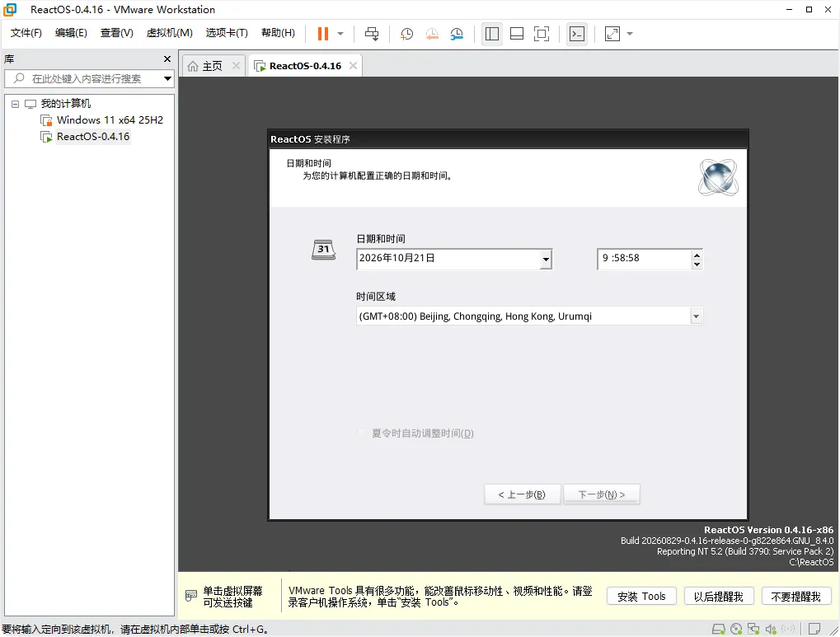The width and height of the screenshot is (840, 637).
Task: Close the ReactOS-0.4.16 tab
Action: [353, 66]
